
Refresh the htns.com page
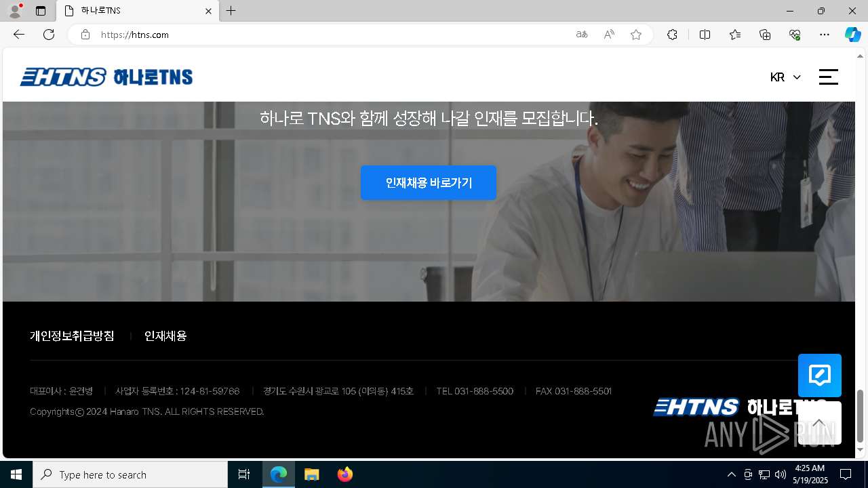pyautogui.click(x=49, y=35)
